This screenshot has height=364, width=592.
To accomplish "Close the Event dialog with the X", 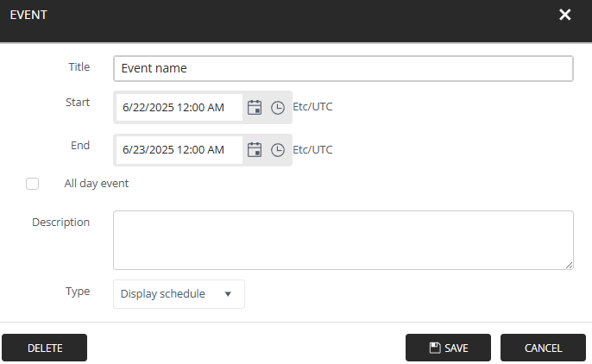I will point(564,15).
